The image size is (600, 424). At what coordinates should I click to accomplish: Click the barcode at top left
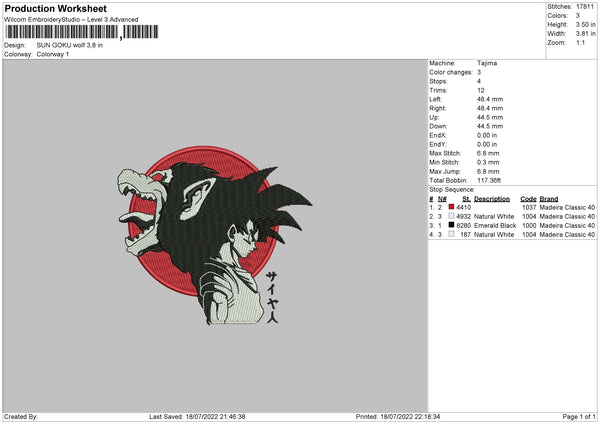pyautogui.click(x=81, y=32)
